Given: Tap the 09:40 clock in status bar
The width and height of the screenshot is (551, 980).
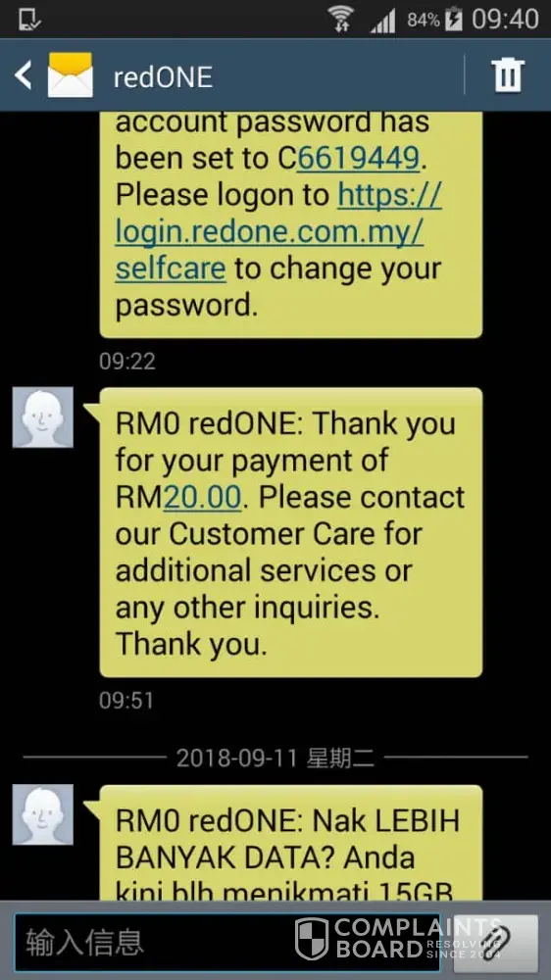Looking at the screenshot, I should tap(505, 20).
